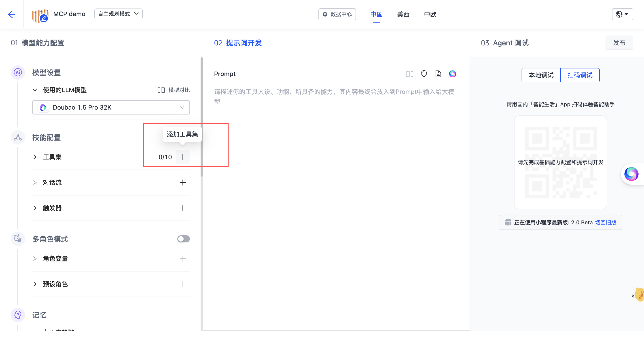Image resolution: width=644 pixels, height=348 pixels.
Task: Select 本地调试 debug mode
Action: point(541,75)
